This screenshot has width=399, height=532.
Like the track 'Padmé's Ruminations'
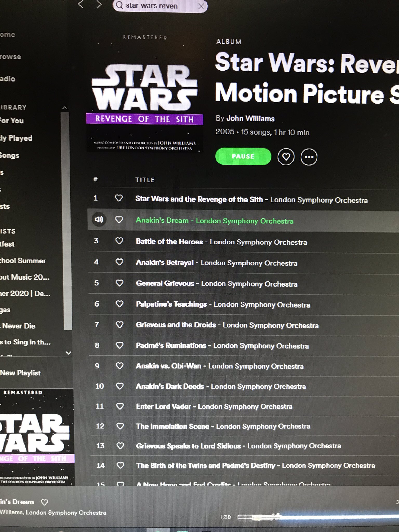(x=119, y=345)
